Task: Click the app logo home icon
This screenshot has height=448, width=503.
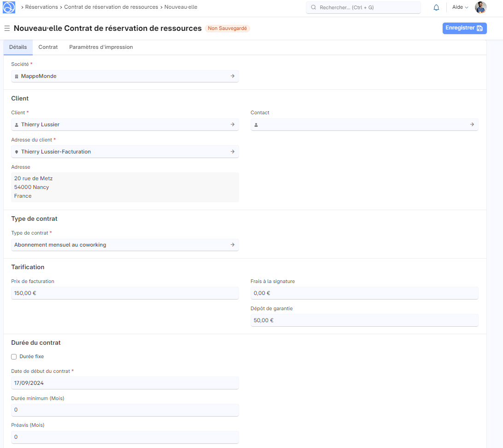Action: pos(9,7)
